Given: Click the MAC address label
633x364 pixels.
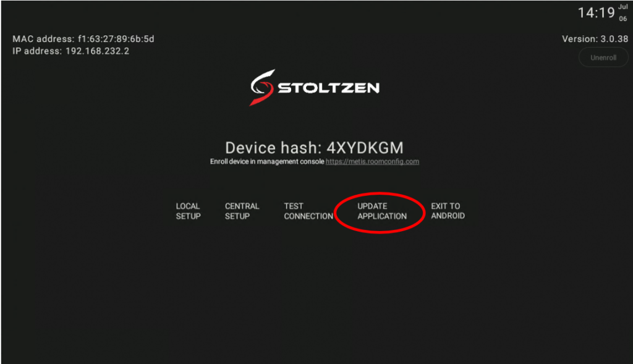Looking at the screenshot, I should (44, 39).
